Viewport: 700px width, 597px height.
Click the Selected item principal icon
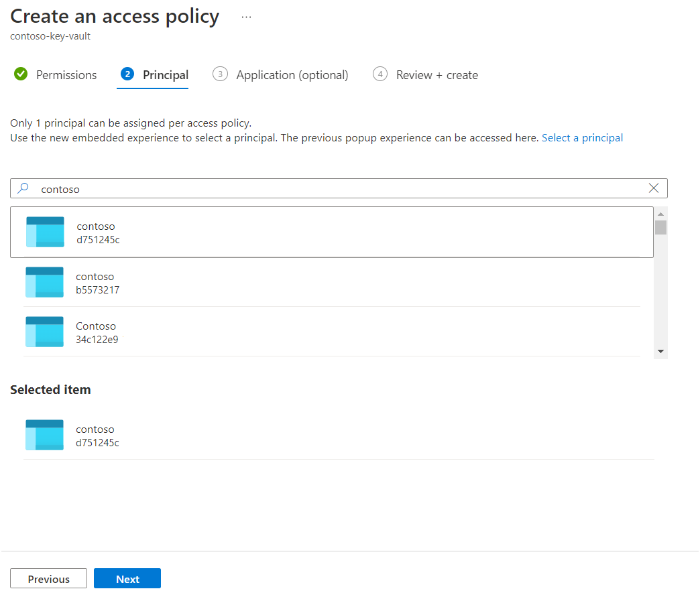pos(45,435)
